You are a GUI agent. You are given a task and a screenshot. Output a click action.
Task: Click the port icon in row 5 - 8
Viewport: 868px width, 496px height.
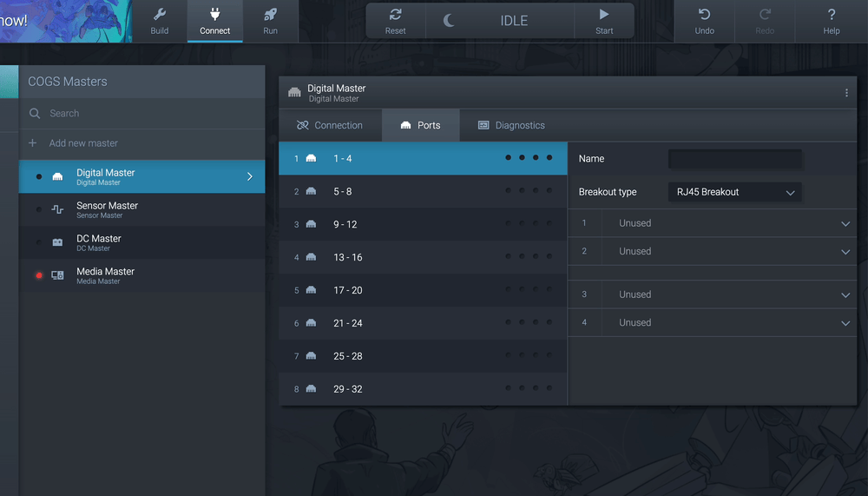pos(311,191)
